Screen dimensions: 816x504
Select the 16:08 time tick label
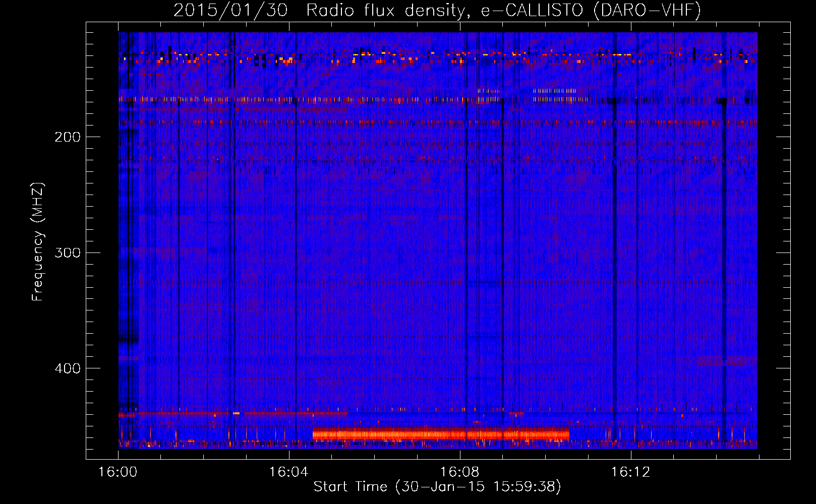coord(459,472)
